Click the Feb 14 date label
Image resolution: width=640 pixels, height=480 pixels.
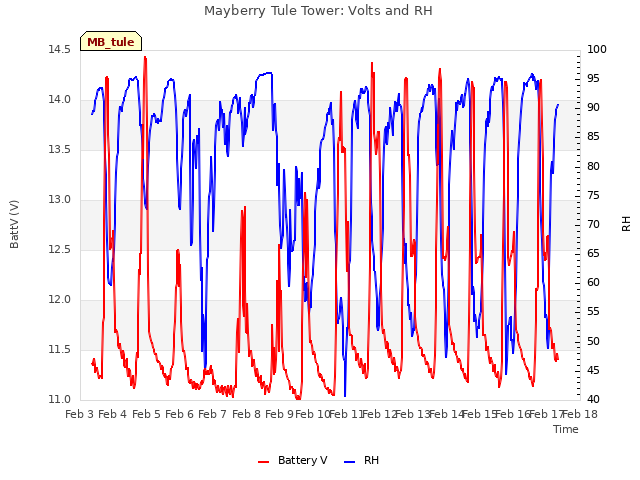pos(447,414)
